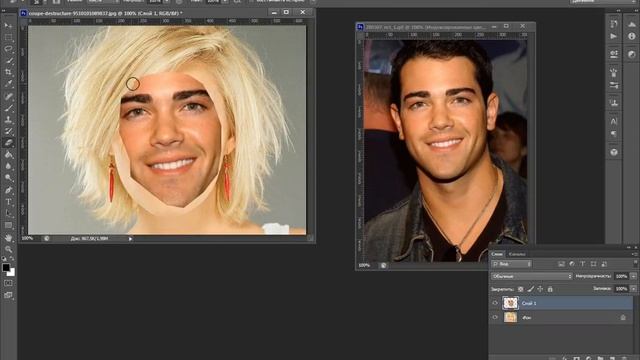Switch to the Слои tab
Image resolution: width=640 pixels, height=360 pixels.
click(x=497, y=254)
